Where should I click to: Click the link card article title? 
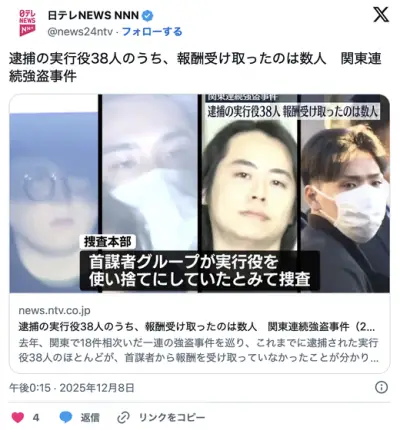(197, 327)
